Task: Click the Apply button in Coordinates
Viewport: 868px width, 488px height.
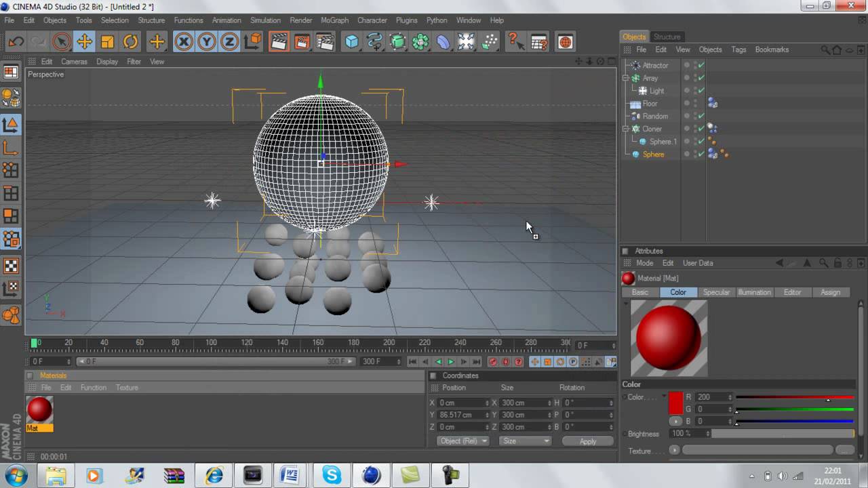Action: (x=588, y=441)
